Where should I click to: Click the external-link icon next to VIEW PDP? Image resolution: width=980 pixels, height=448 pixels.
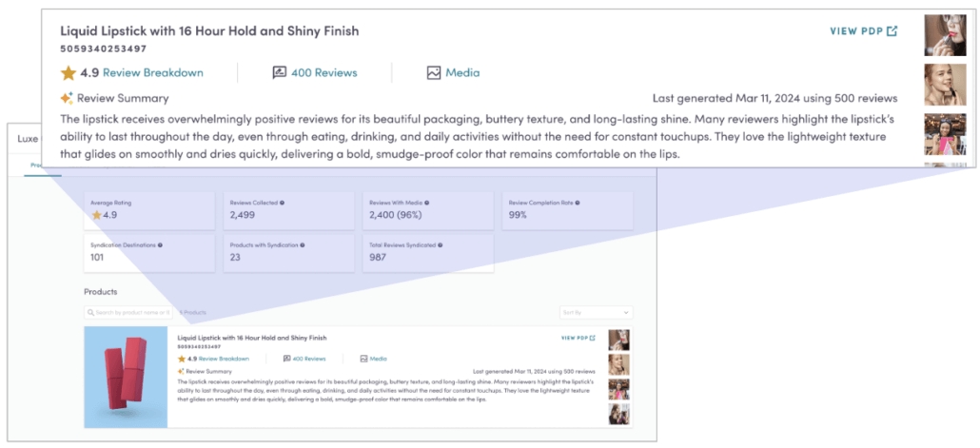point(892,31)
